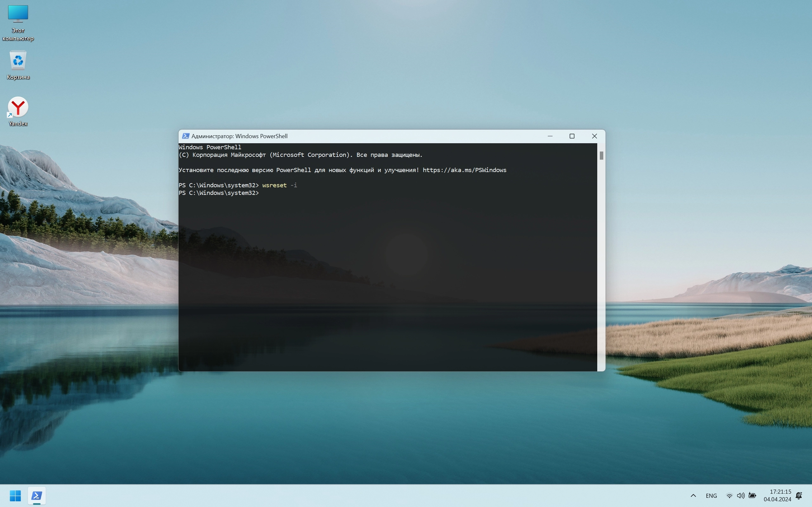Open the notifications bell icon
Viewport: 812px width, 507px height.
coord(799,496)
